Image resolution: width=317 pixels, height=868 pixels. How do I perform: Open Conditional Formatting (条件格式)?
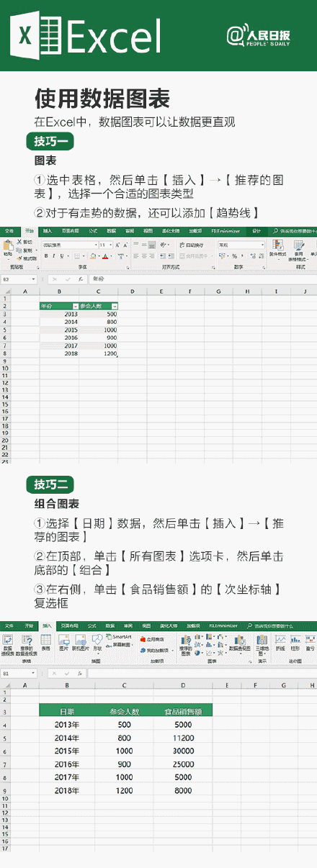click(277, 249)
